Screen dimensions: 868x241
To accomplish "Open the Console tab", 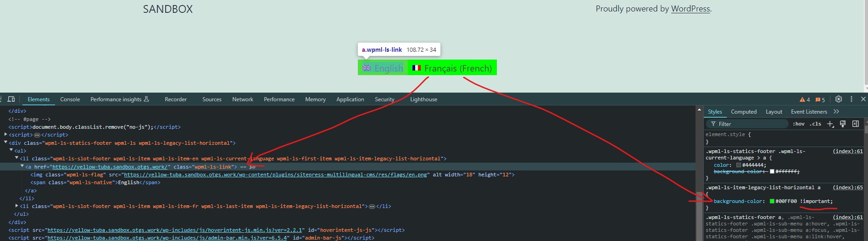I will point(70,99).
